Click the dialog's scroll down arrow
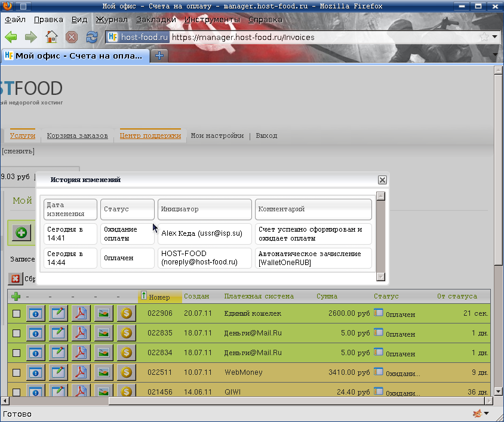504x422 pixels. [x=380, y=276]
